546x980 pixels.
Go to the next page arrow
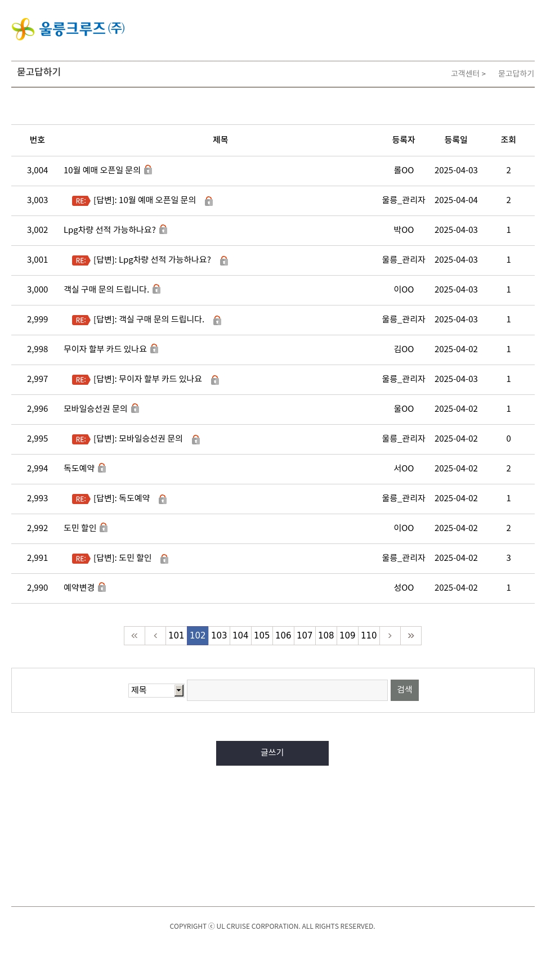coord(390,636)
